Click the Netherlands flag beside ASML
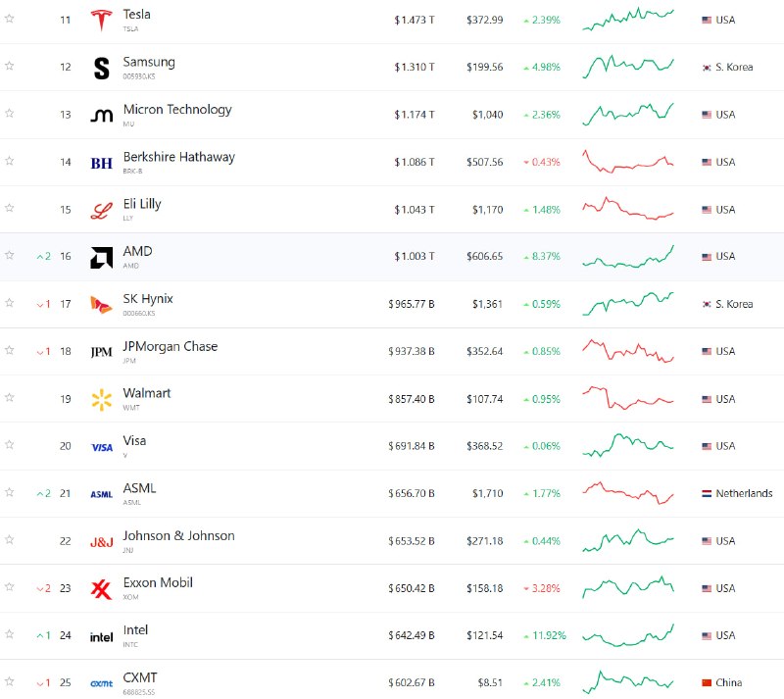784x699 pixels. click(707, 493)
